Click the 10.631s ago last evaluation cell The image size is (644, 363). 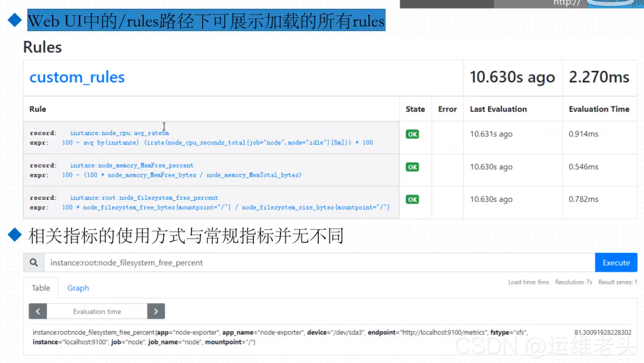[491, 134]
